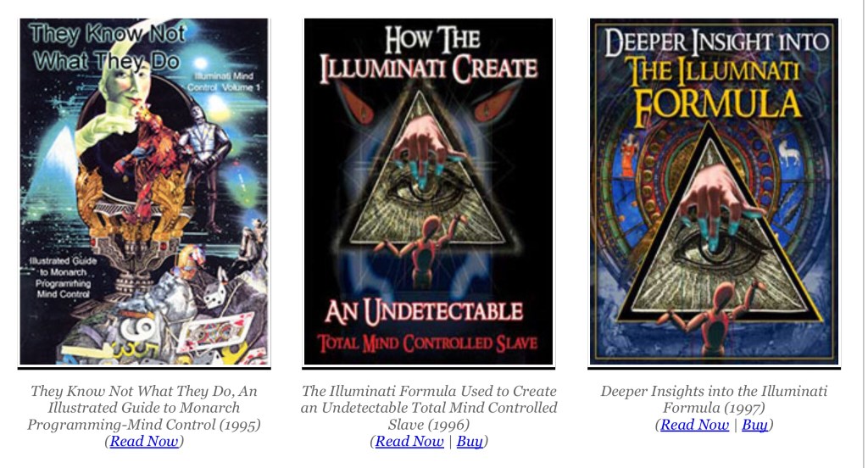Click the wooden mannequin on the third cover

[x=715, y=315]
